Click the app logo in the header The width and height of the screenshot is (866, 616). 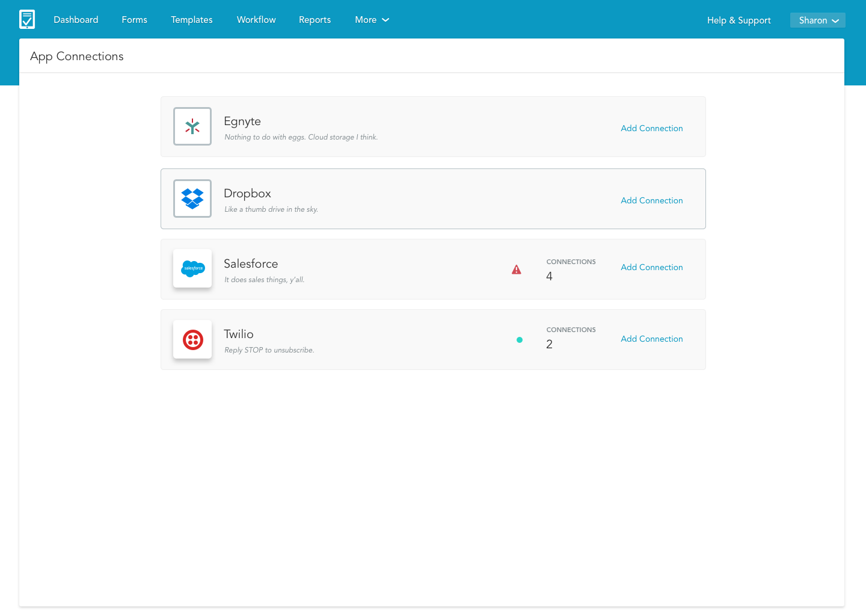click(x=27, y=19)
